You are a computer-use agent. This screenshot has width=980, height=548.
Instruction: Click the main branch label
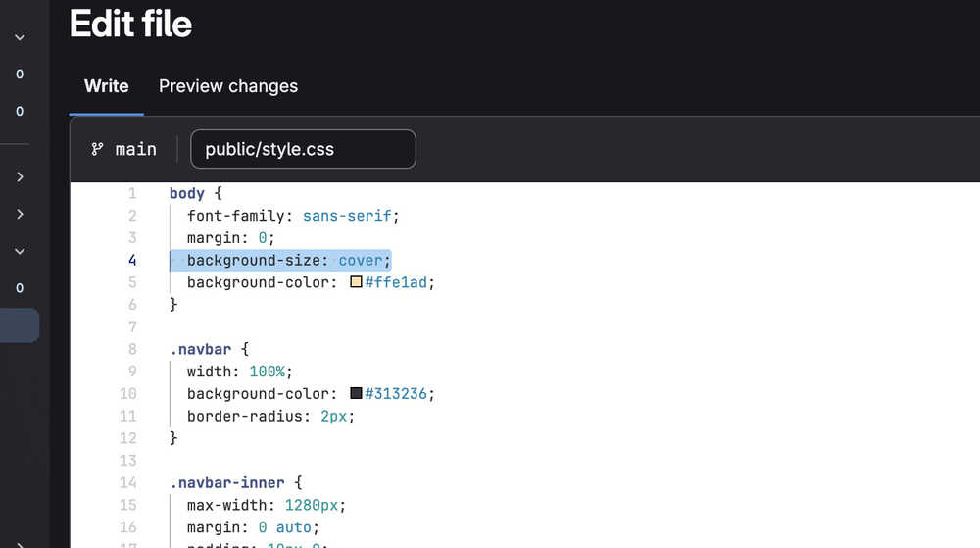click(x=135, y=149)
